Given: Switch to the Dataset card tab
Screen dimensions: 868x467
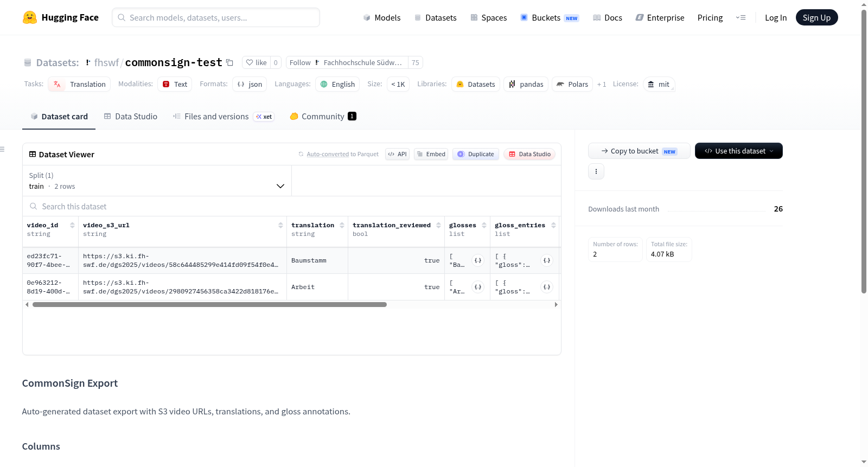Looking at the screenshot, I should [59, 117].
